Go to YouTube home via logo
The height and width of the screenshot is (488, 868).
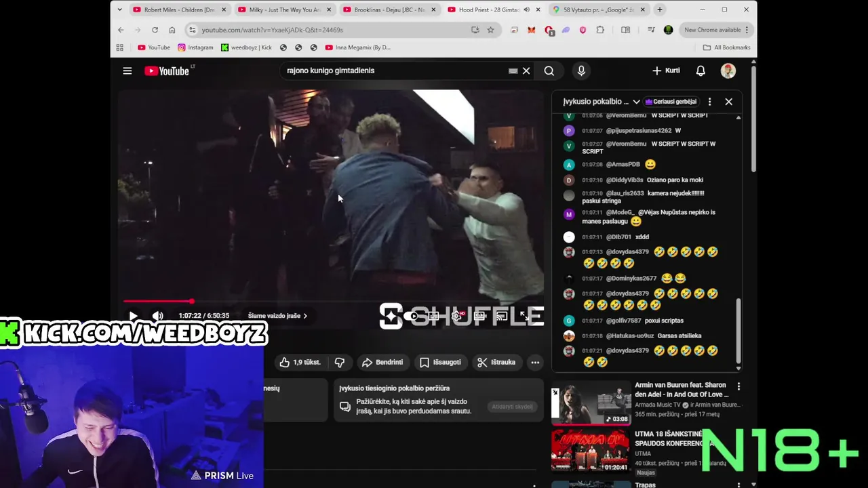click(x=167, y=70)
